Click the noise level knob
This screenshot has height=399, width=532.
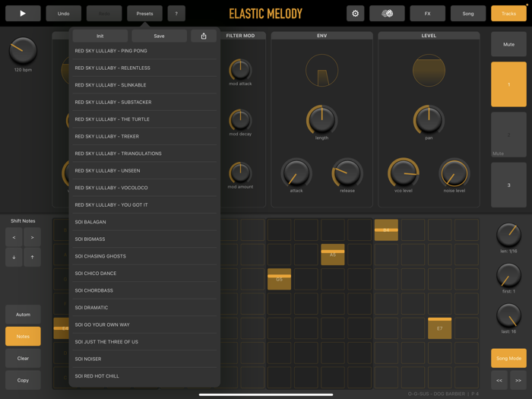tap(454, 173)
